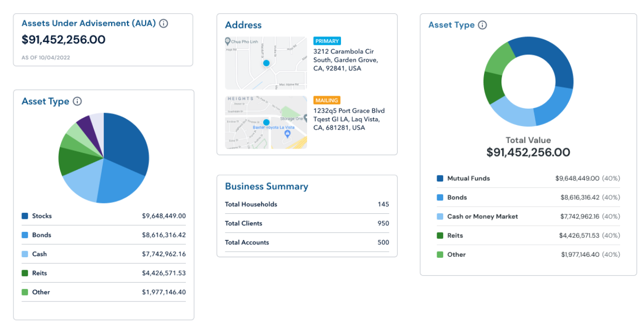Click the blue location dot on primary address map
Viewport: 644px width, 327px height.
[266, 63]
